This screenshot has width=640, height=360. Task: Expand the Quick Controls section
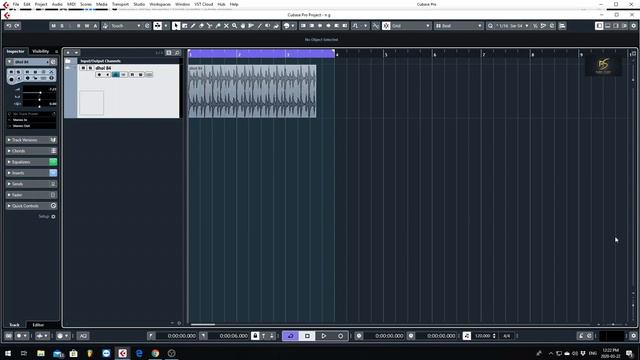pos(31,206)
